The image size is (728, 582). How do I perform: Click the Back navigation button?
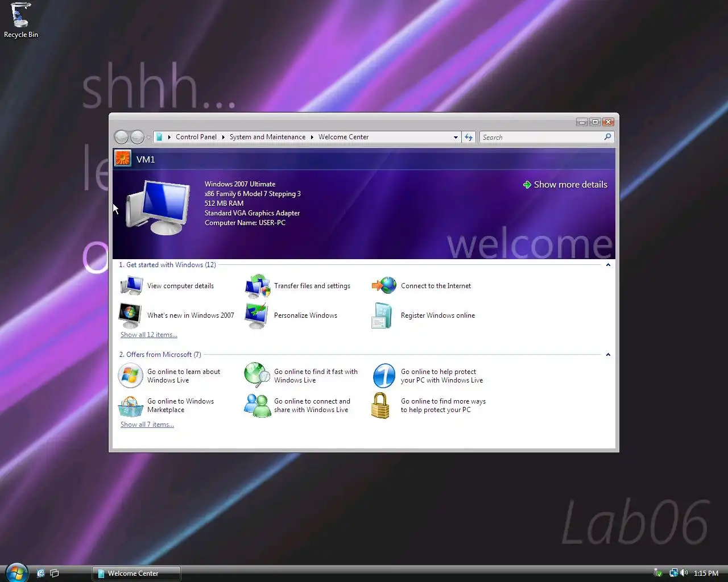121,137
